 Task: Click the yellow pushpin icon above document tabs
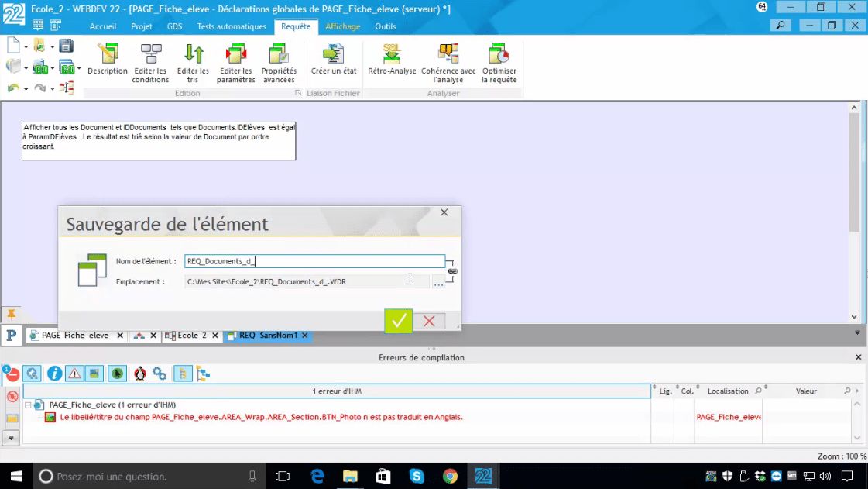coord(11,315)
